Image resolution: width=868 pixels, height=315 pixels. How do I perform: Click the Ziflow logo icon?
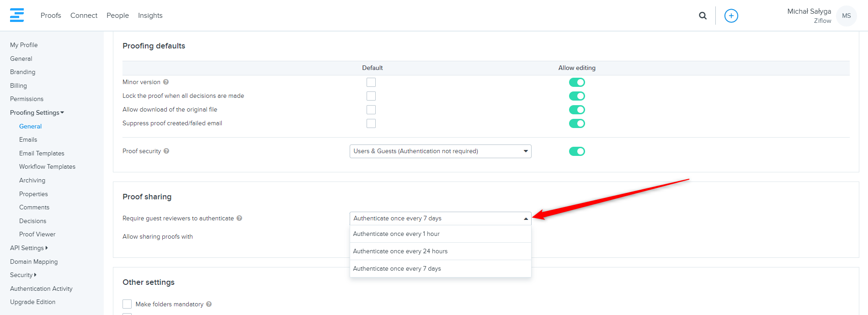pyautogui.click(x=17, y=15)
